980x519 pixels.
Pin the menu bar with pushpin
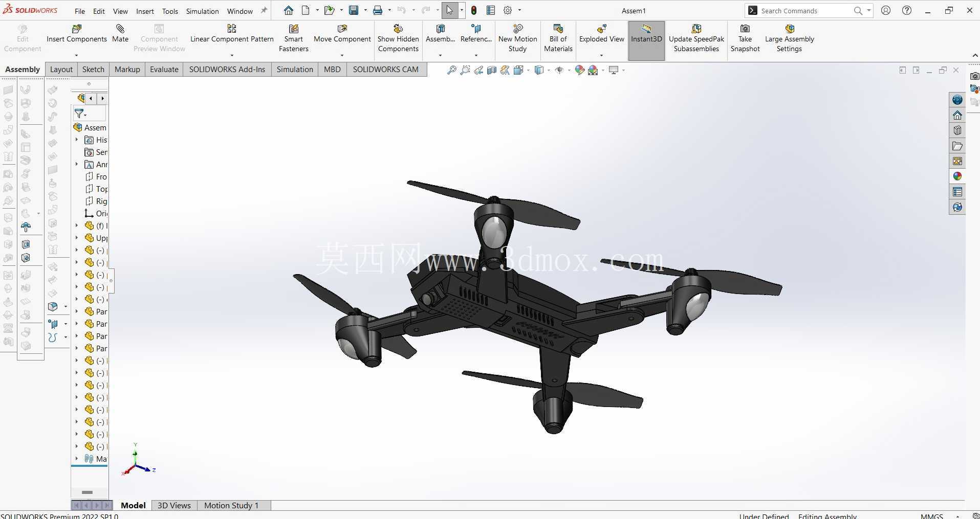coord(264,10)
